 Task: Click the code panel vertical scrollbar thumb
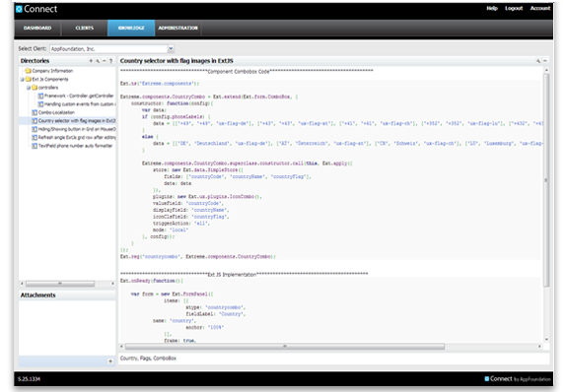(546, 180)
